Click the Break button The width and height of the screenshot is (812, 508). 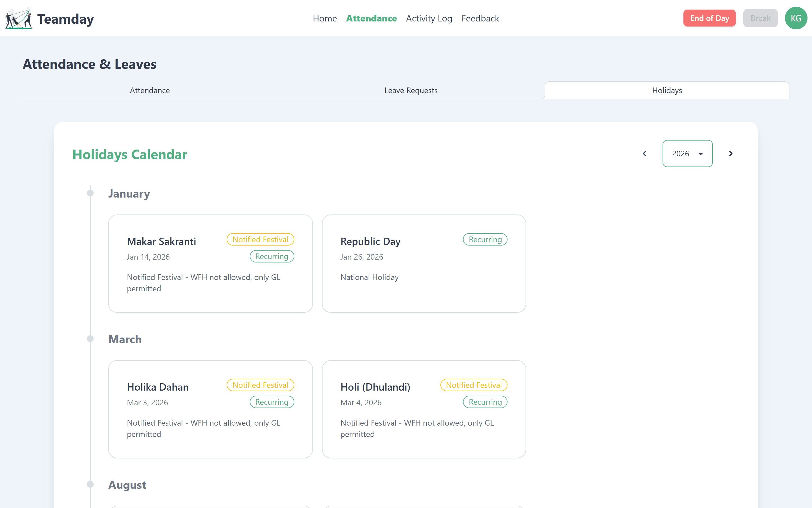pos(760,18)
